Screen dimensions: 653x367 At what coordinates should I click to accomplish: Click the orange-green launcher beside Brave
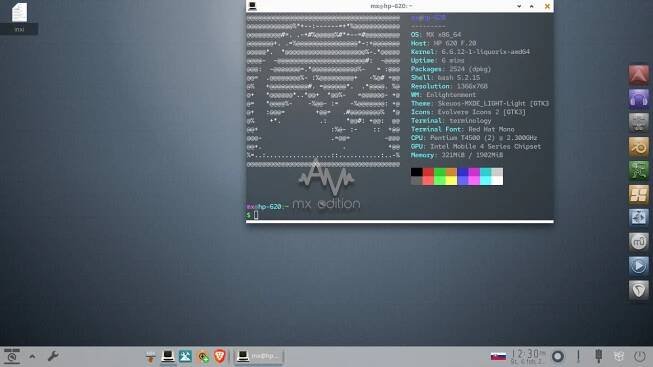[x=203, y=357]
